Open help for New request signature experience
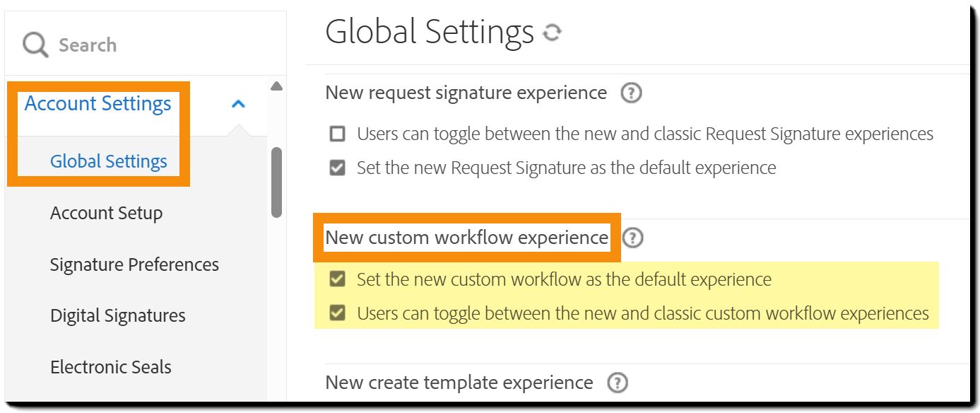 pos(631,93)
